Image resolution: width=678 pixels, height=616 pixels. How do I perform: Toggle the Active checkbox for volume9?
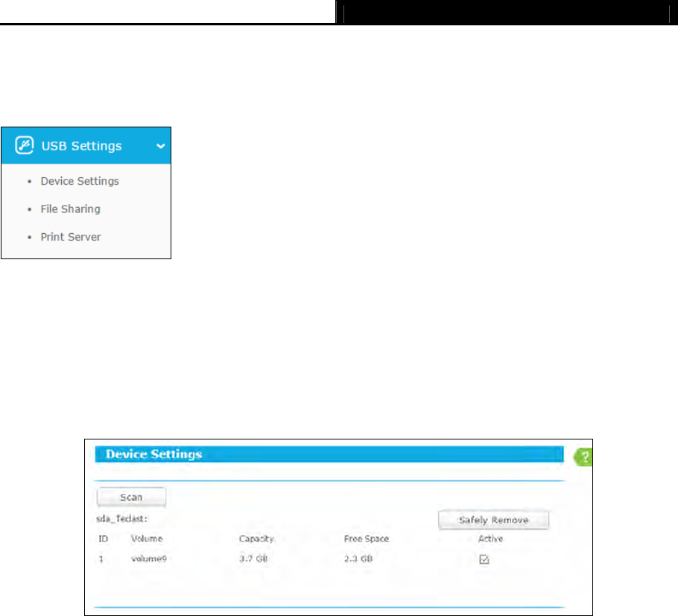point(484,559)
